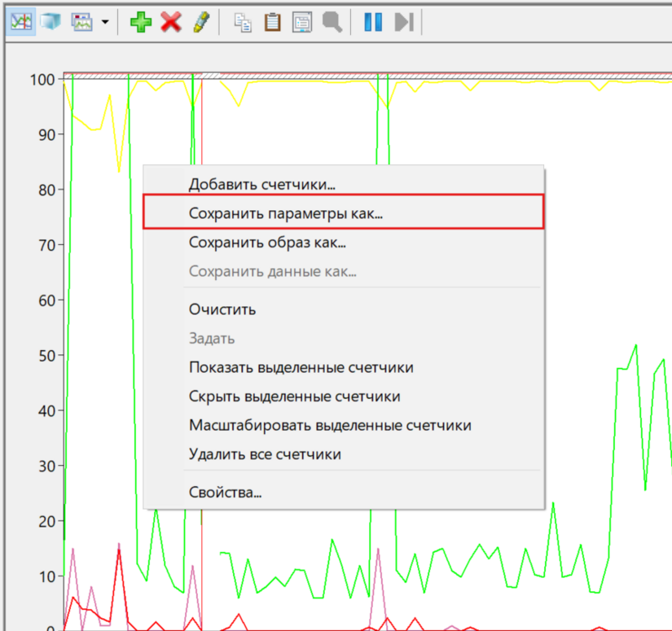
Task: Click "Сохранить образ как..." in the menu
Action: point(267,243)
